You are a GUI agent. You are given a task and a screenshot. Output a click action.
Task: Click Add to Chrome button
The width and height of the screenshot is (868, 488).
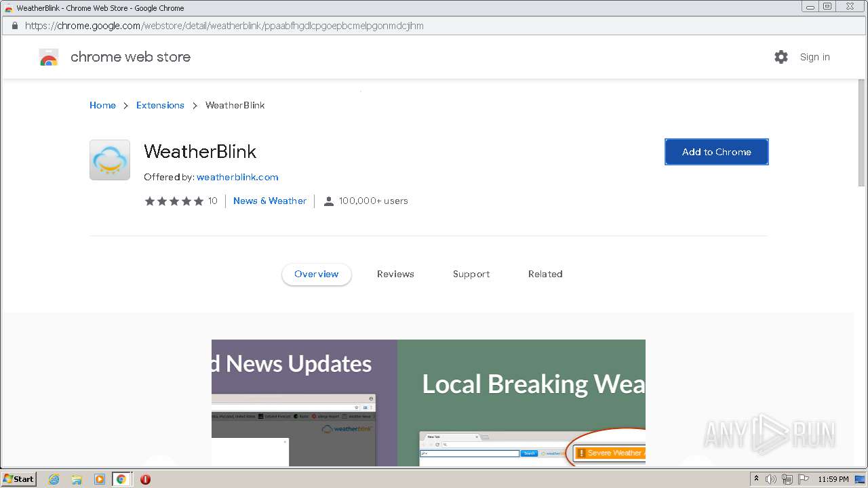pos(717,152)
